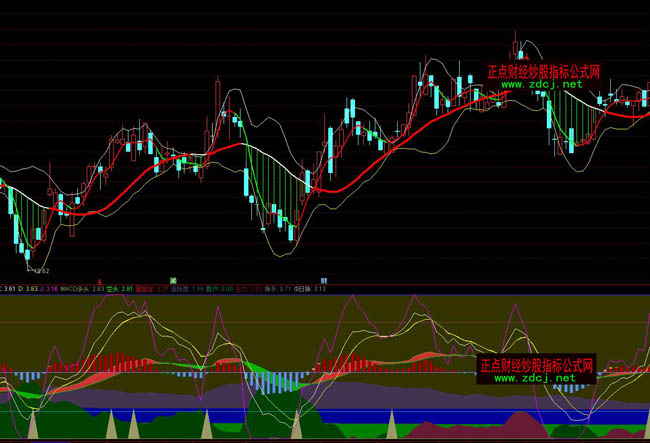
Task: Click the green marker icon below the price chart
Action: [x=173, y=278]
